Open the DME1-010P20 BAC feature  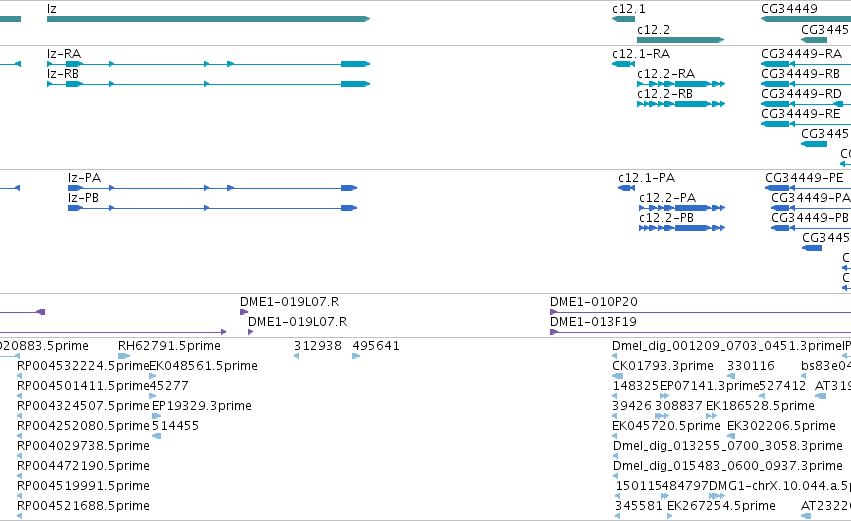[700, 312]
